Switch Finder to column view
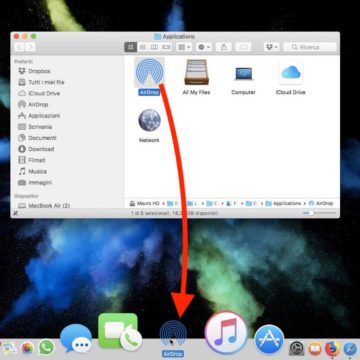360x360 pixels. coord(154,47)
